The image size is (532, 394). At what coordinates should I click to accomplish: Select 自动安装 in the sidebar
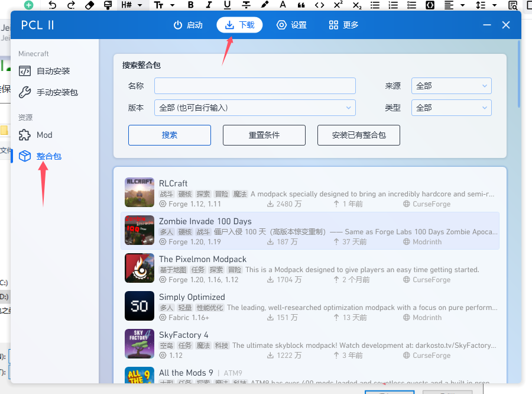53,71
